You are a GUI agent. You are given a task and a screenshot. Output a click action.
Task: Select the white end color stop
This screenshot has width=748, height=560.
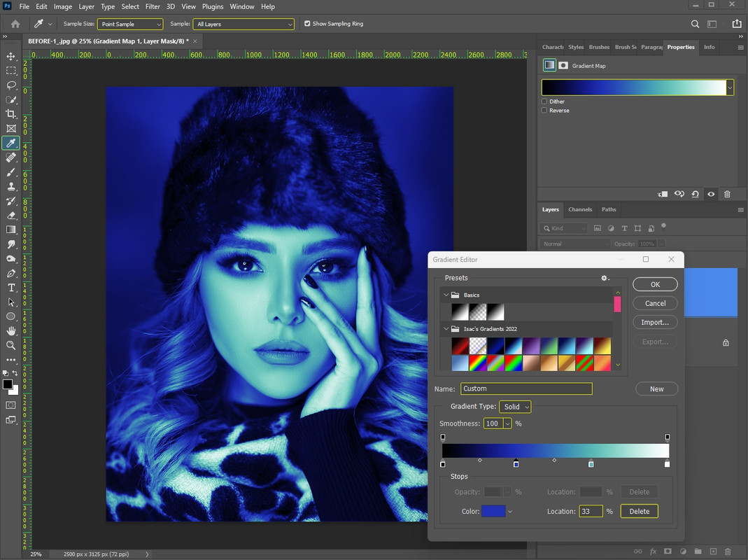point(667,463)
